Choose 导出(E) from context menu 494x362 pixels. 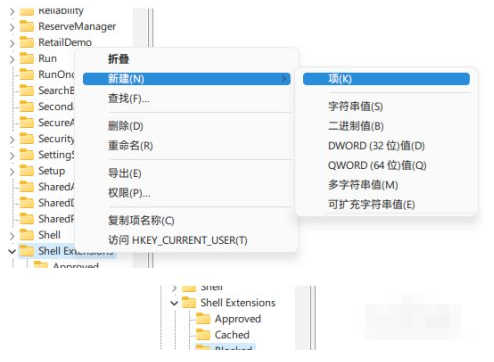(187, 173)
